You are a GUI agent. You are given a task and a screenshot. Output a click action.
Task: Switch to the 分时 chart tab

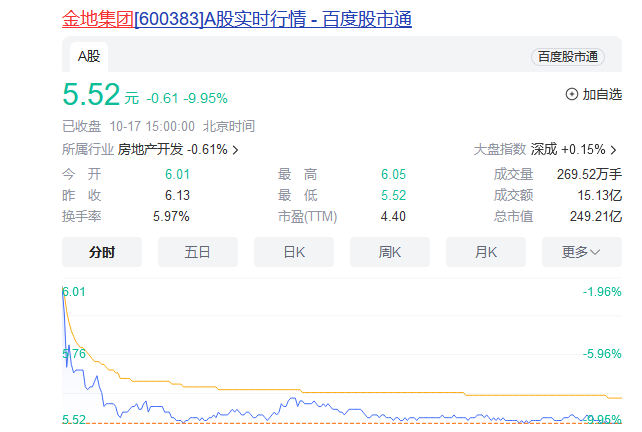(102, 252)
